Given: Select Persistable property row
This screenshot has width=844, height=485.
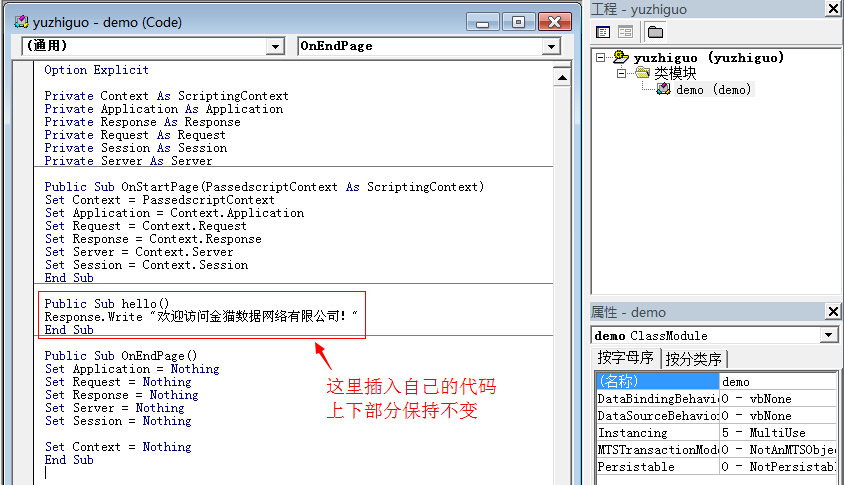Looking at the screenshot, I should (716, 467).
